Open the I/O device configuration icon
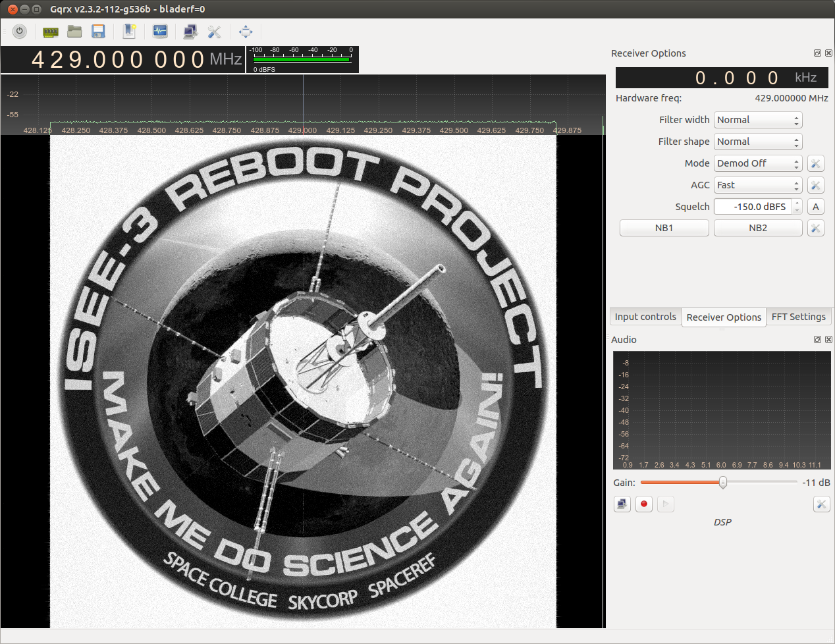The image size is (835, 644). click(x=50, y=31)
